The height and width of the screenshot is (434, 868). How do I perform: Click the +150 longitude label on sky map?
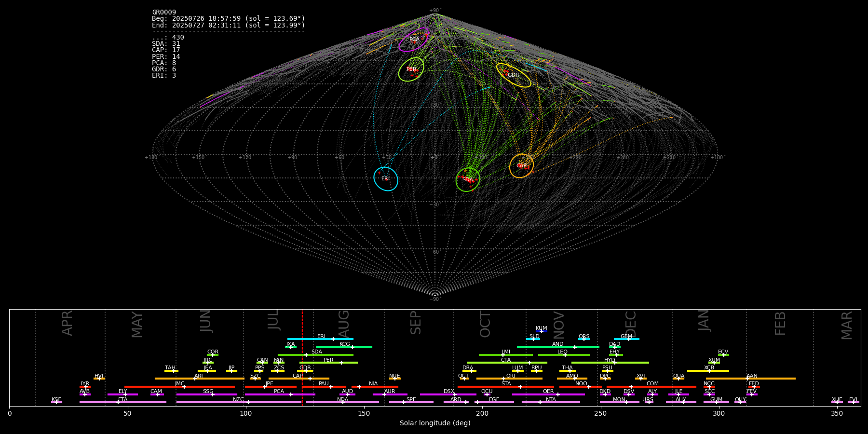tap(198, 157)
